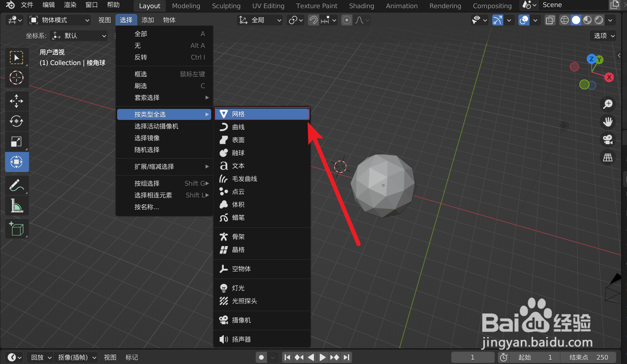Choose 摄像机 camera in submenu

[x=262, y=320]
